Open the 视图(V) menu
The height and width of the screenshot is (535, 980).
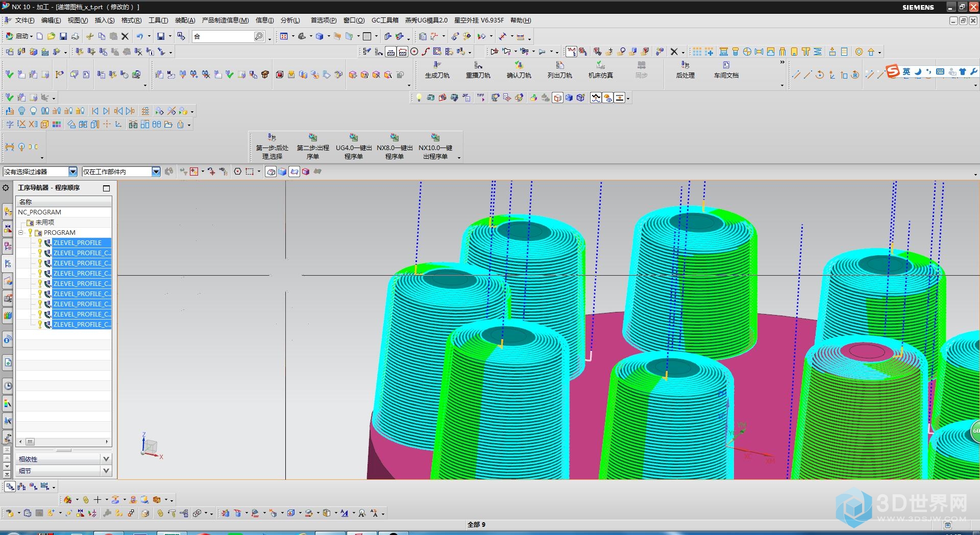coord(78,20)
